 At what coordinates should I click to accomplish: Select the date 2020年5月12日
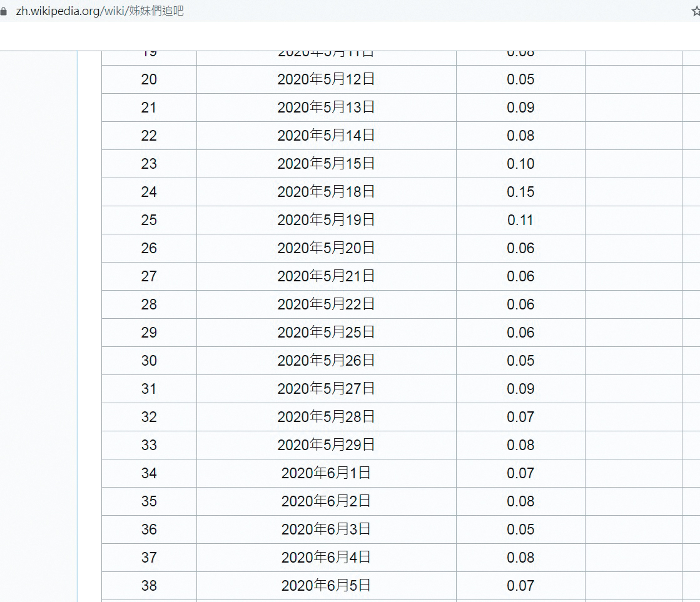pyautogui.click(x=326, y=79)
